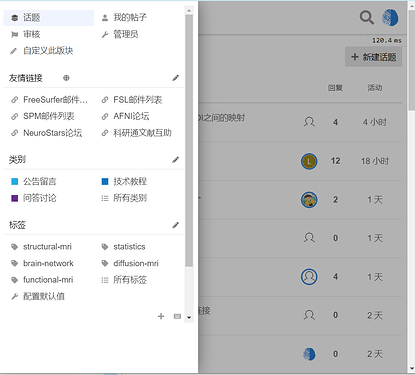Viewport: 415px width, 375px height.
Task: Click the 120.4 ms timing label
Action: [387, 40]
